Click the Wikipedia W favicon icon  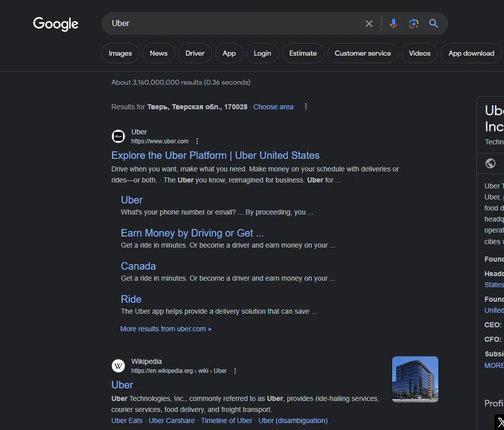click(x=118, y=366)
